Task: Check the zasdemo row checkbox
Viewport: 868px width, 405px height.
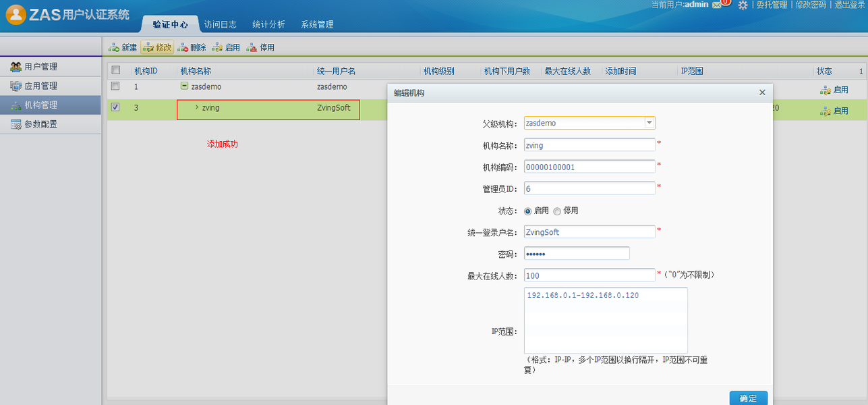Action: tap(115, 87)
